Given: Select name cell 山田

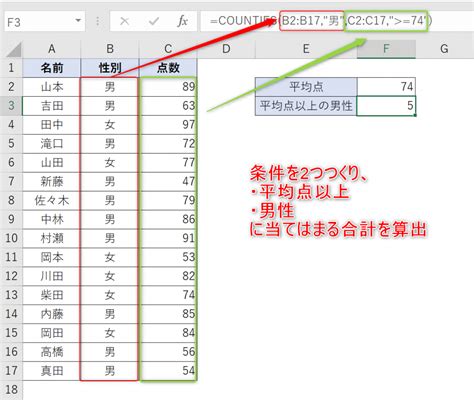Looking at the screenshot, I should click(x=52, y=162).
